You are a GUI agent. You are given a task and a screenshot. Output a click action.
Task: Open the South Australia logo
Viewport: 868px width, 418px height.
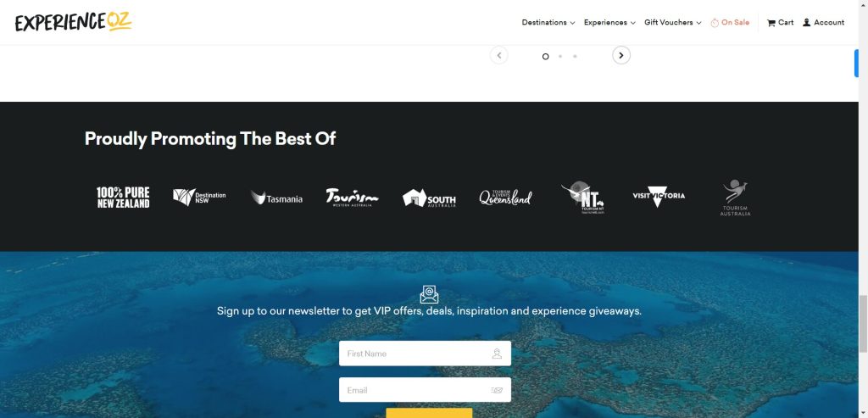point(429,198)
